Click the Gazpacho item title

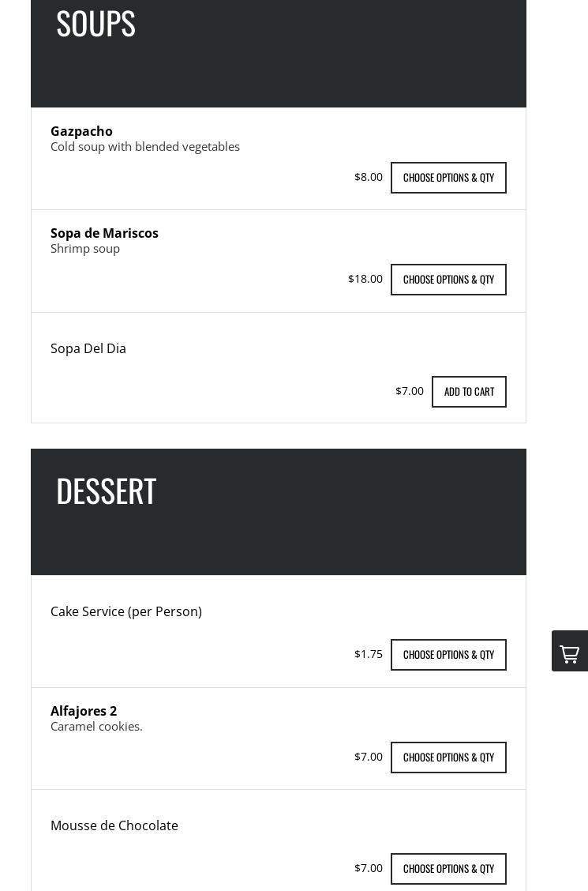tap(81, 131)
